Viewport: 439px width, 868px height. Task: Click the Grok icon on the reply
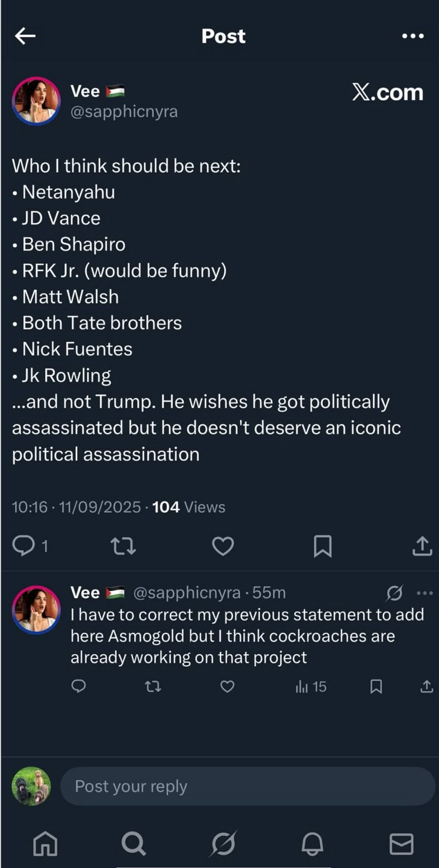(x=394, y=593)
